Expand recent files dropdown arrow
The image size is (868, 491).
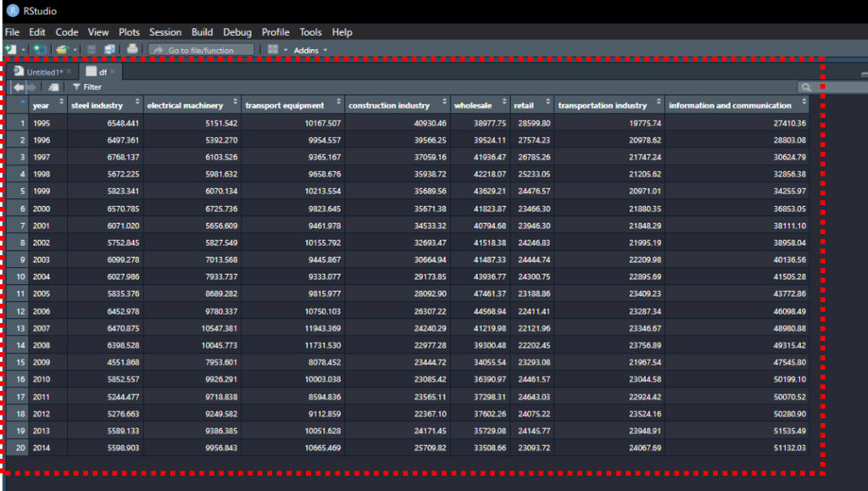(x=75, y=50)
